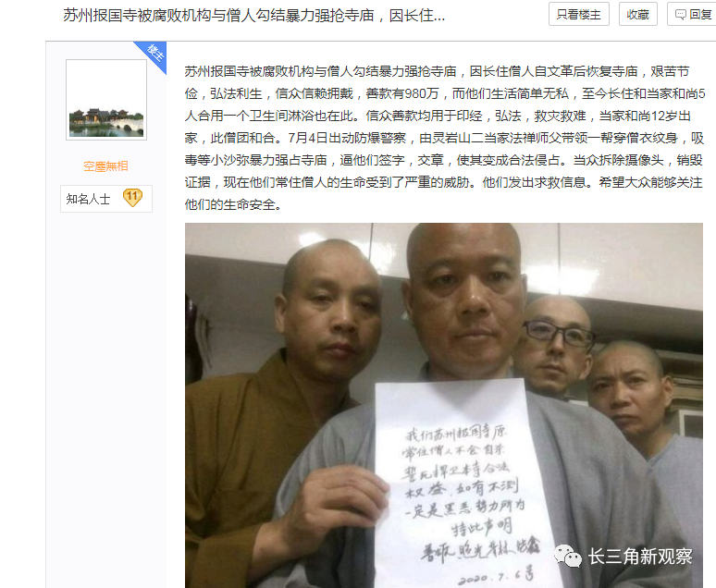Click the speech bubble reply icon
716x588 pixels.
point(680,15)
